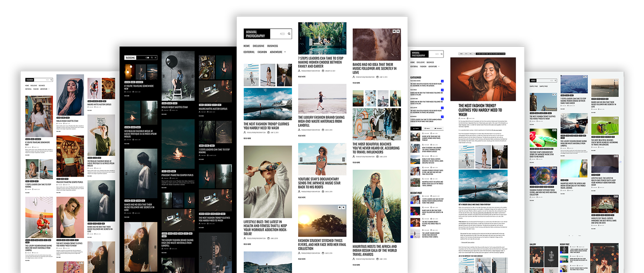Screen dimensions: 644x273
Task: Click blue count badge beside Featured News category
Action: click(442, 81)
